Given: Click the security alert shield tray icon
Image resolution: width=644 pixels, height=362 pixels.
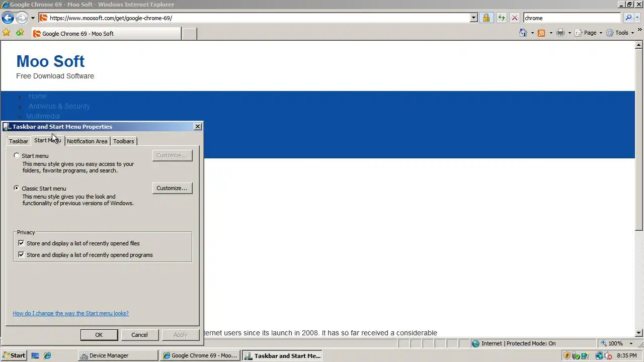Looking at the screenshot, I should click(x=567, y=355).
